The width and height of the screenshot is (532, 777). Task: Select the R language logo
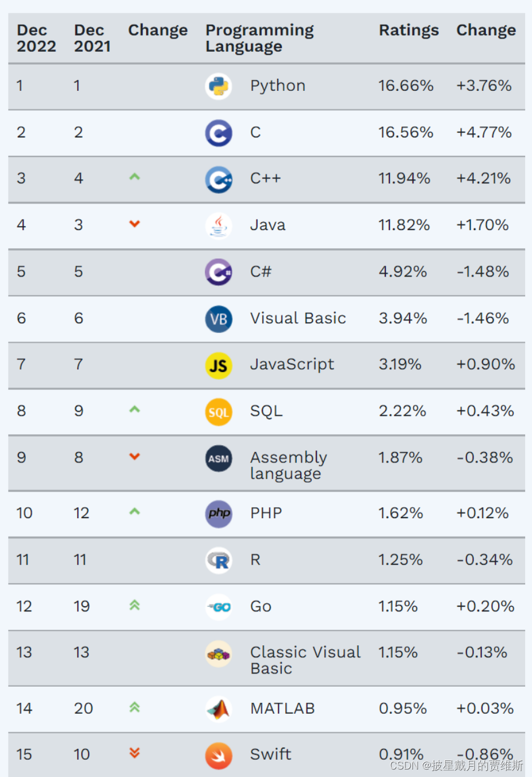click(219, 560)
